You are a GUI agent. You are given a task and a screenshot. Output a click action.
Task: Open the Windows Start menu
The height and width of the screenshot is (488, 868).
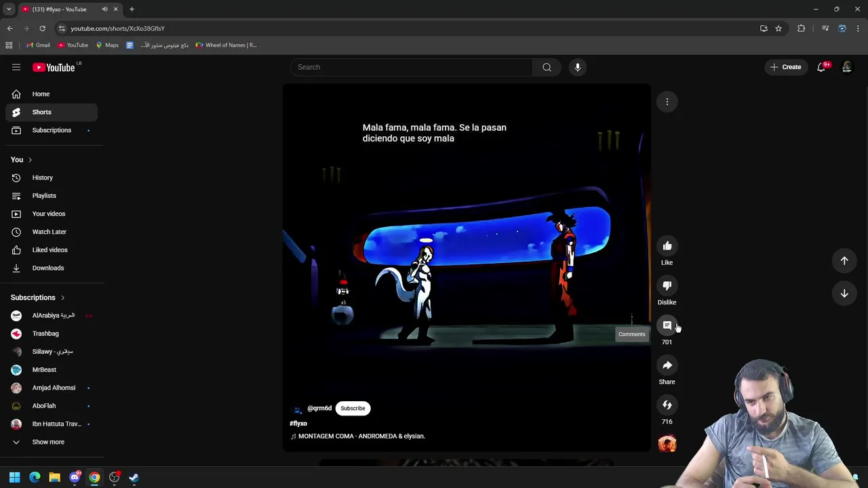(x=15, y=478)
